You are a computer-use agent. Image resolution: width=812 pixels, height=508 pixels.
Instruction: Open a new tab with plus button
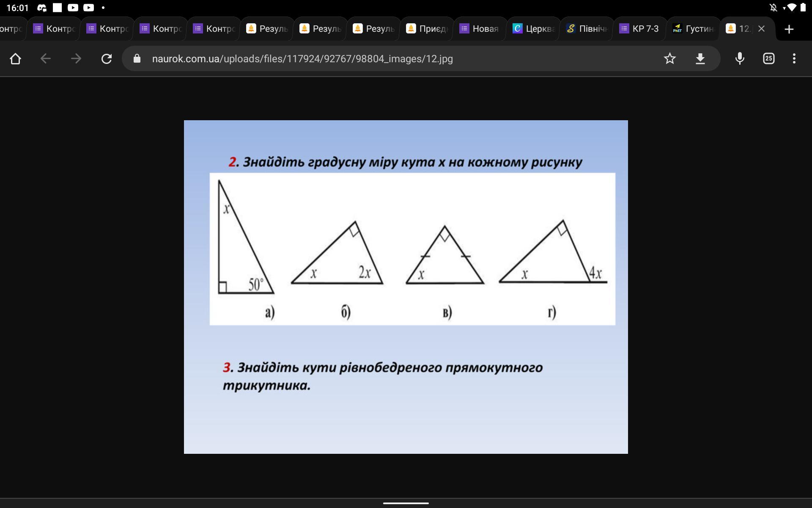pyautogui.click(x=789, y=29)
